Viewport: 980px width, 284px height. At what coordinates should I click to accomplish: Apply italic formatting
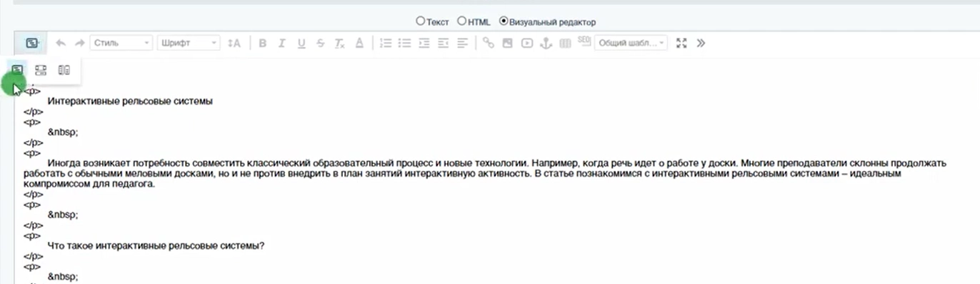tap(281, 43)
